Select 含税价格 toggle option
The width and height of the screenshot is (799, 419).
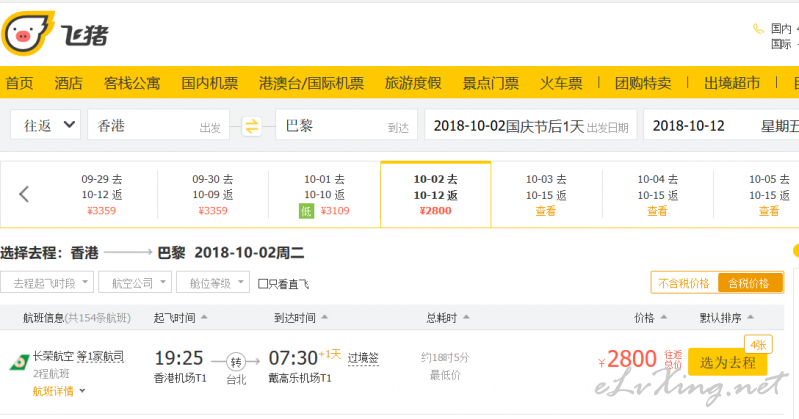(750, 283)
